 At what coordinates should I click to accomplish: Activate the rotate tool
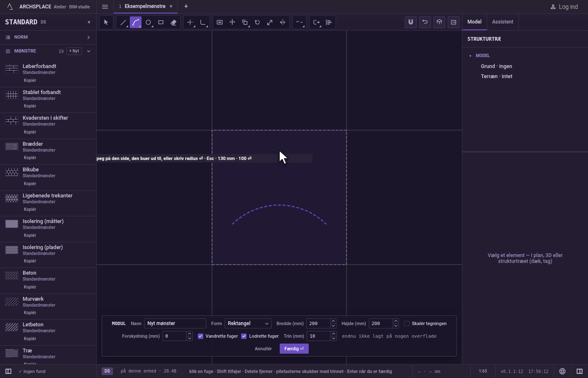(257, 22)
